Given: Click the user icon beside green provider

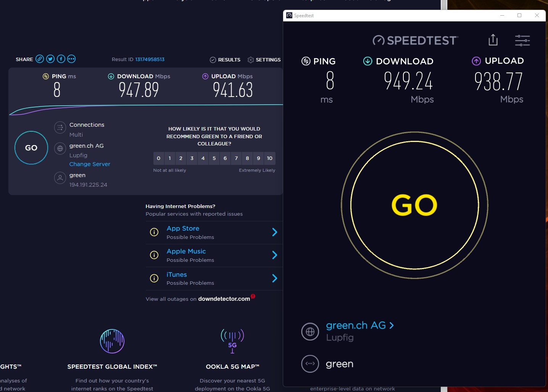Looking at the screenshot, I should 60,178.
